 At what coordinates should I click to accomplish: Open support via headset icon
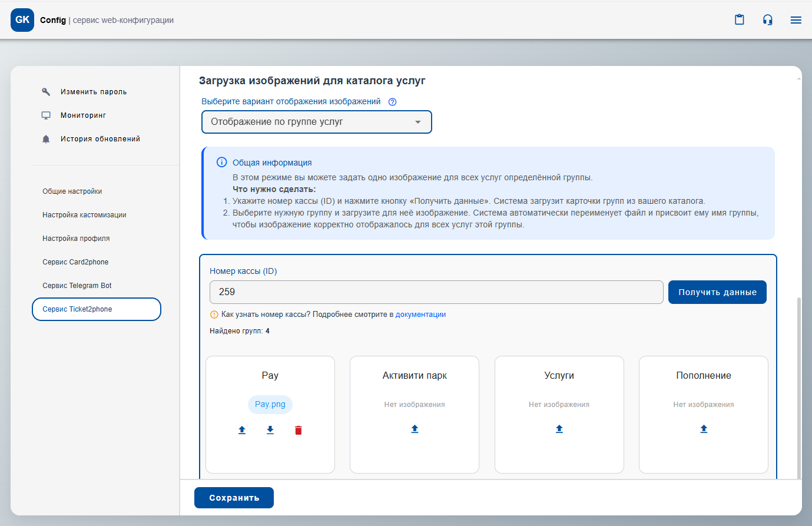[767, 20]
